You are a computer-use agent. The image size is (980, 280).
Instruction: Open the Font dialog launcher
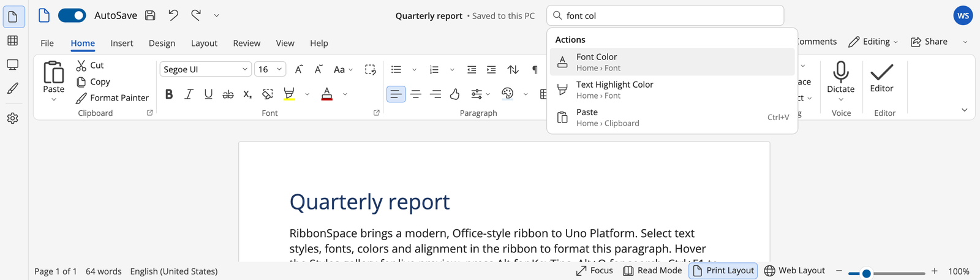coord(376,113)
